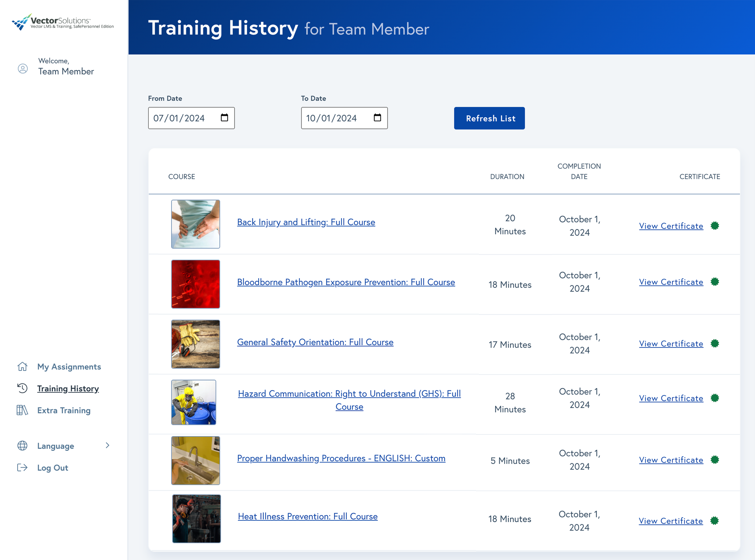Click the Back Injury course thumbnail
The height and width of the screenshot is (560, 755).
click(196, 224)
